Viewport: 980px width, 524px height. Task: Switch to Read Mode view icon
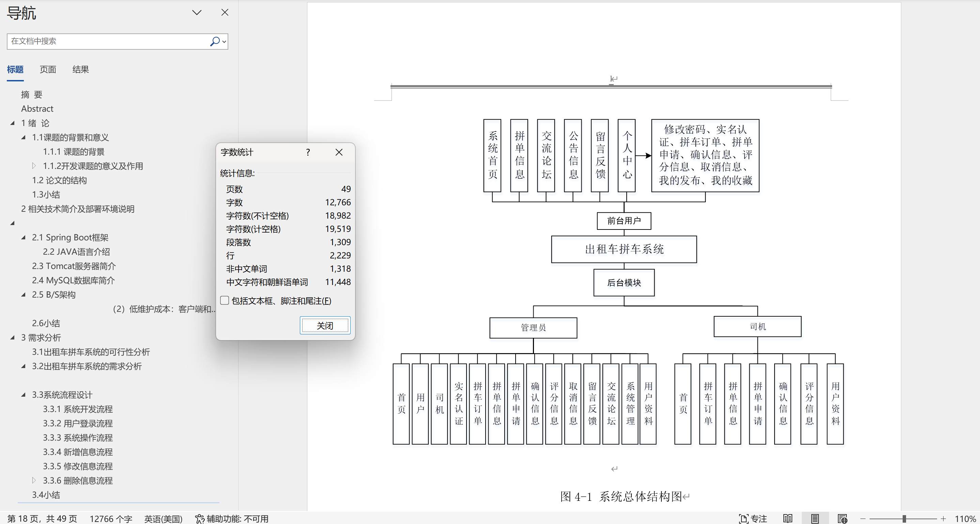tap(787, 519)
